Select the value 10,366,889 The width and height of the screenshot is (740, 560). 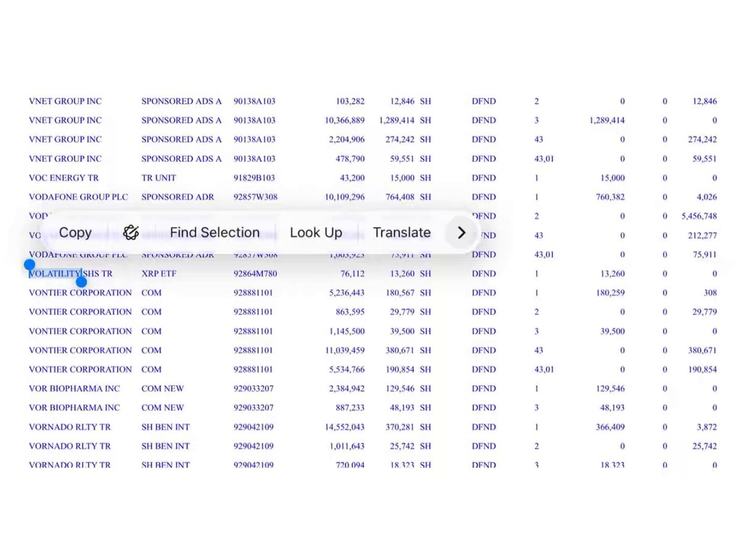click(x=345, y=120)
